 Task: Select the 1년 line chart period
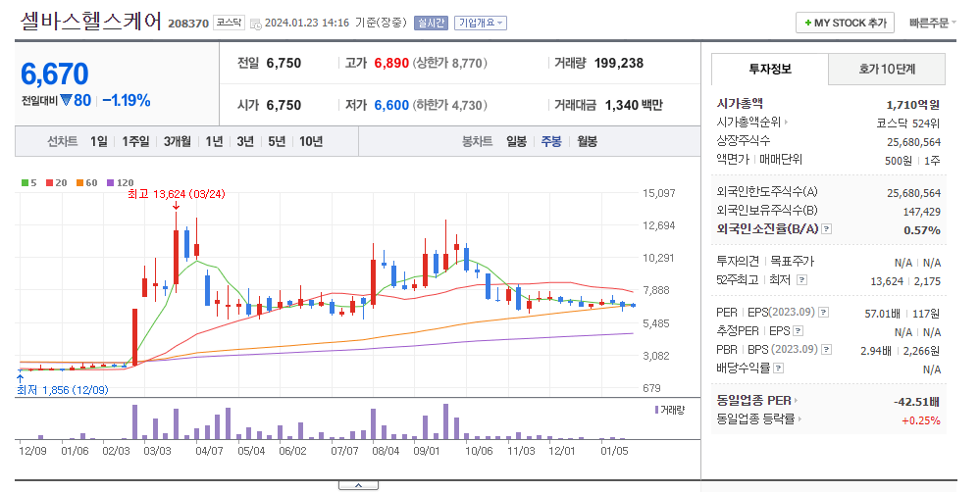click(214, 142)
